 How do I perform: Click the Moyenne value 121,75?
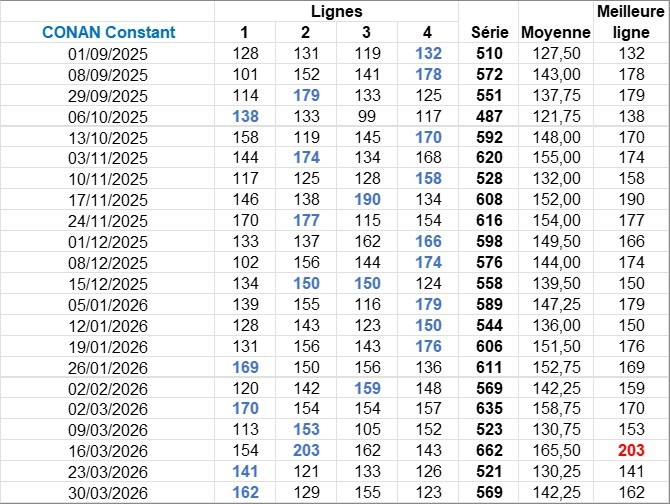coord(557,116)
